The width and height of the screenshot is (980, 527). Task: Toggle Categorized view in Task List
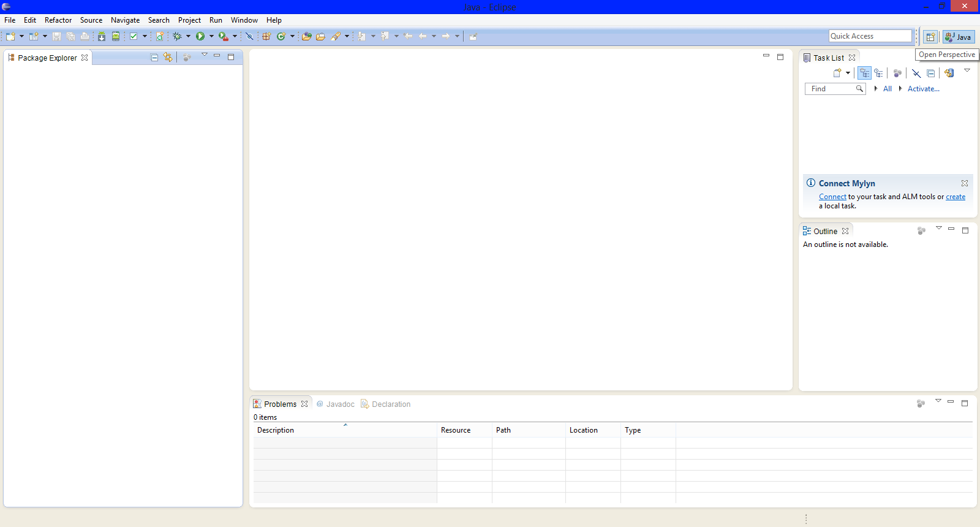point(864,73)
